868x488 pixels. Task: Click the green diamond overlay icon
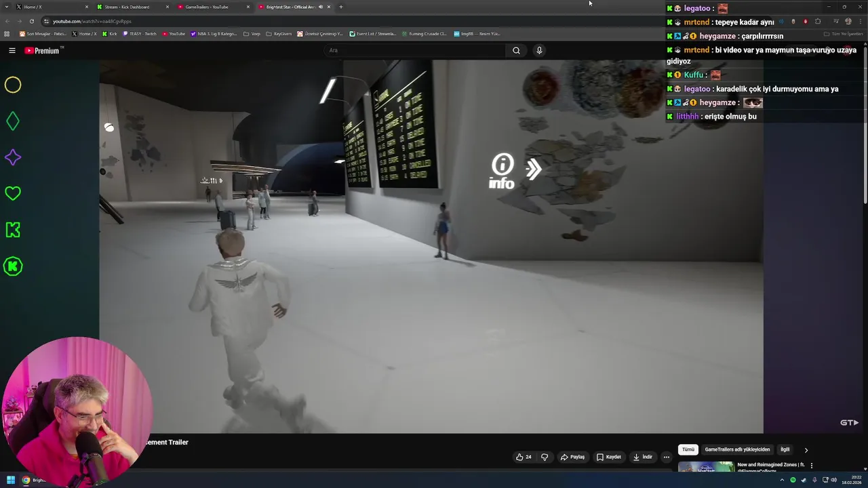[13, 121]
